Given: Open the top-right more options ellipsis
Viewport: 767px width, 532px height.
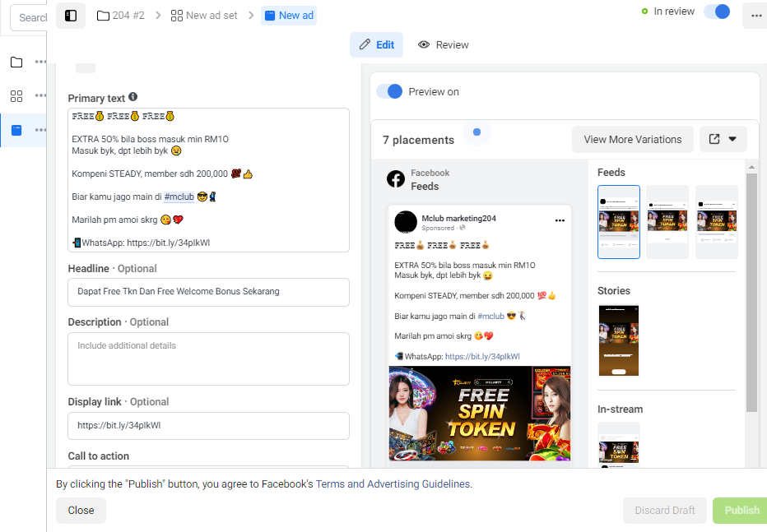Looking at the screenshot, I should pyautogui.click(x=756, y=16).
